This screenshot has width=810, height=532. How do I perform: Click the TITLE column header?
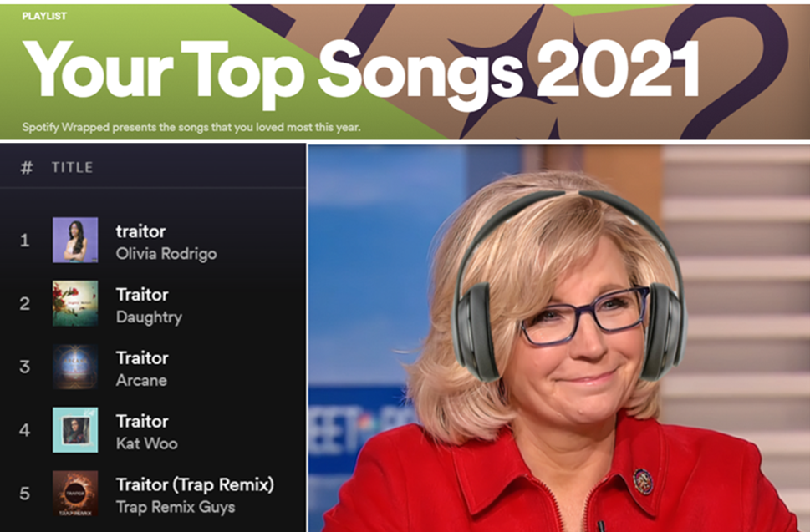point(73,167)
